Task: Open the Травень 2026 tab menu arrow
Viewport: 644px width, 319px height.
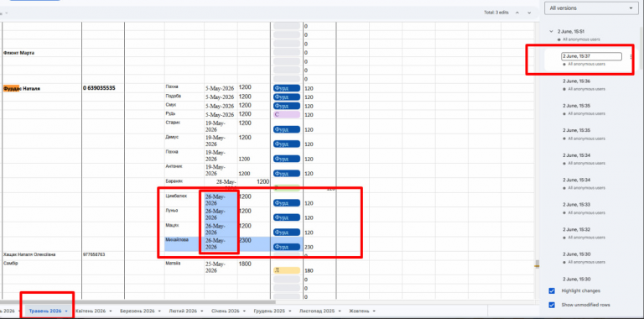Action: 66,311
